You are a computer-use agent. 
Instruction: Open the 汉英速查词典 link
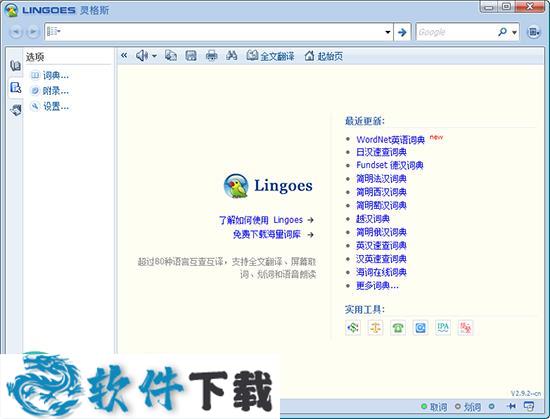click(381, 259)
